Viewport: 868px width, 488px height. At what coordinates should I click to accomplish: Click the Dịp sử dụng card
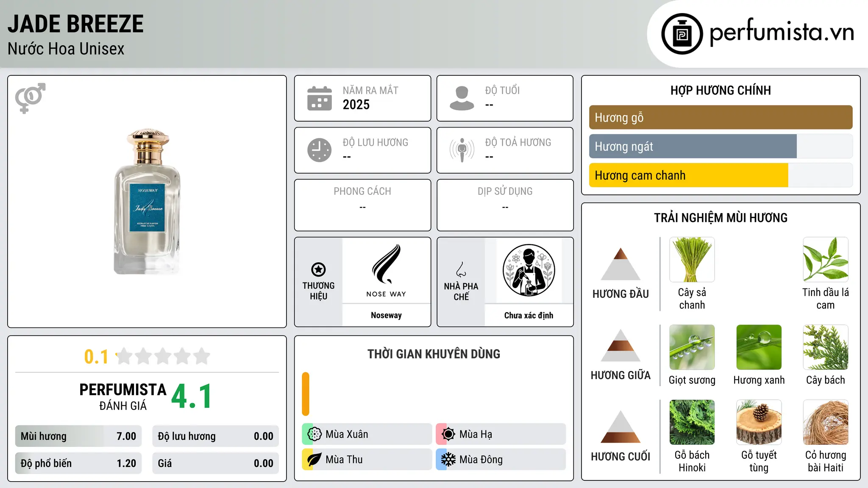click(505, 205)
